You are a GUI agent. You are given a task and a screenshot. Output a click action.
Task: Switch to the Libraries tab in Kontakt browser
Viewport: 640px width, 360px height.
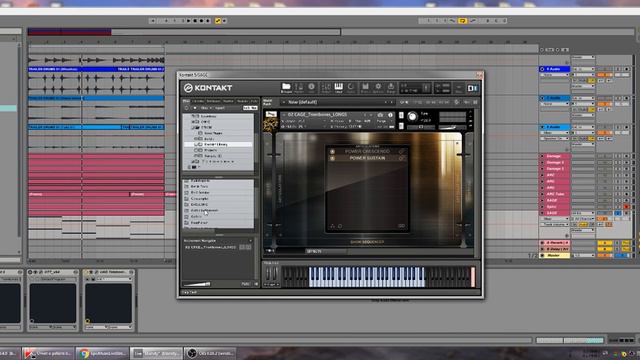(199, 101)
